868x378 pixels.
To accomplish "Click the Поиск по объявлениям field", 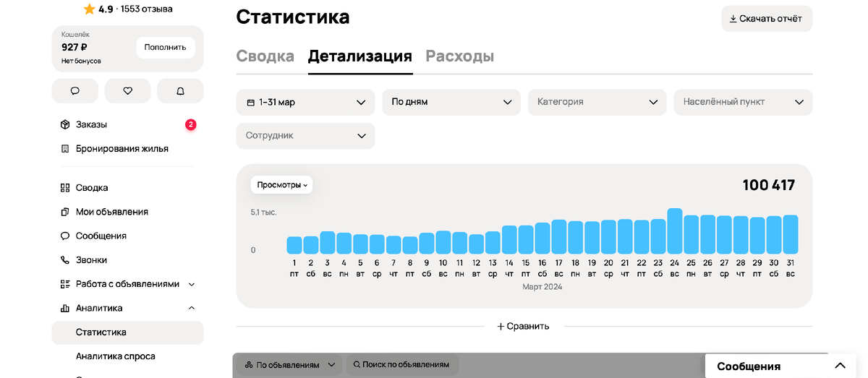I will pyautogui.click(x=401, y=365).
